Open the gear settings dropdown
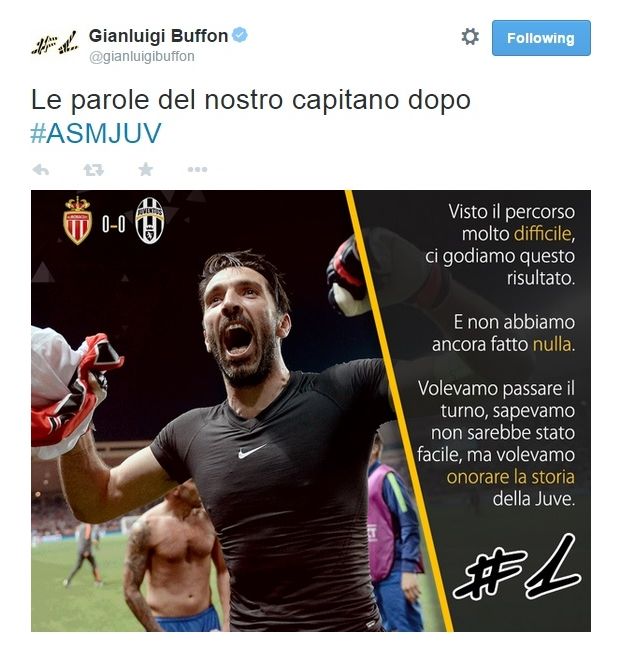 tap(470, 37)
